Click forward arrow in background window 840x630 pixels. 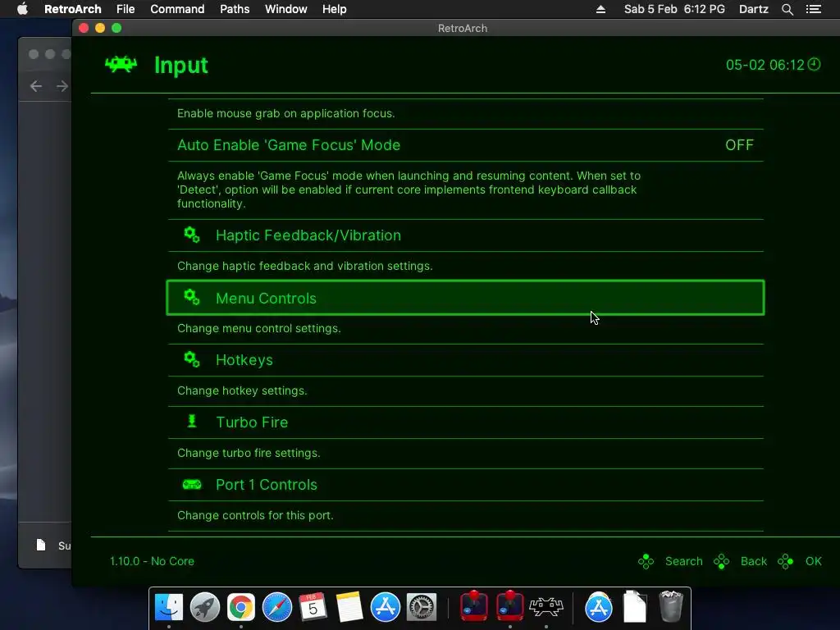point(62,85)
